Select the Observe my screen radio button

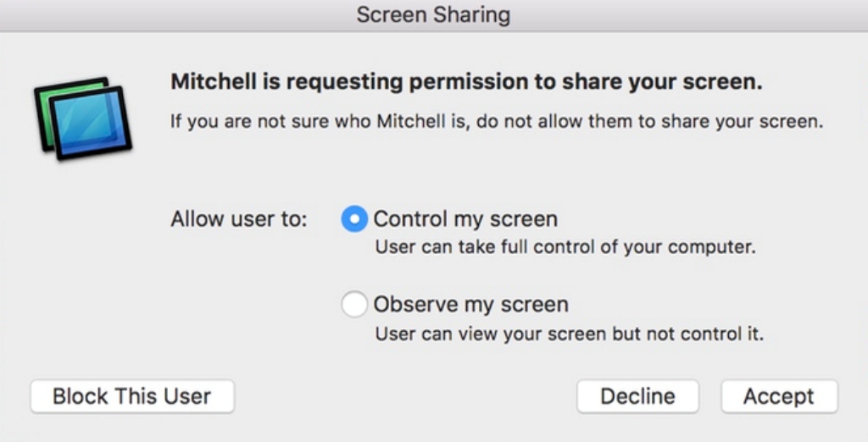click(x=354, y=304)
